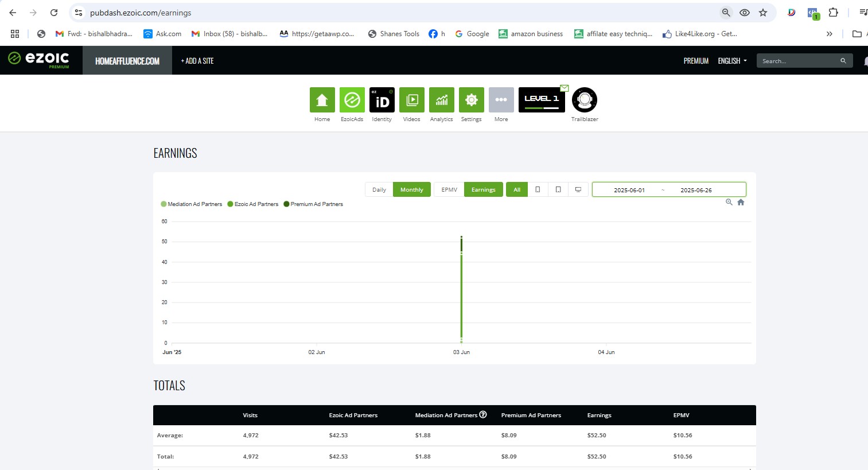Click the Earnings column header in the table
The image size is (868, 470).
600,415
